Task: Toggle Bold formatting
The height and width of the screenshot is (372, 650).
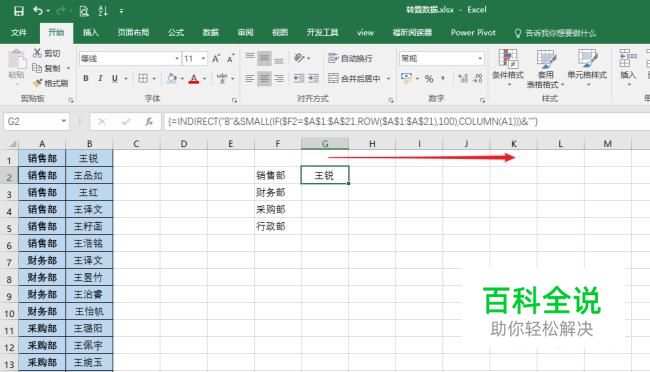Action: coord(86,78)
